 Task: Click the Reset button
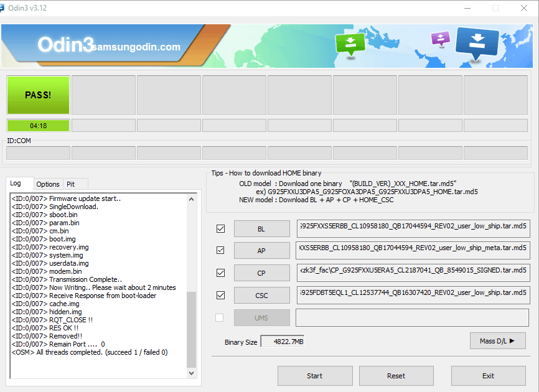(396, 376)
